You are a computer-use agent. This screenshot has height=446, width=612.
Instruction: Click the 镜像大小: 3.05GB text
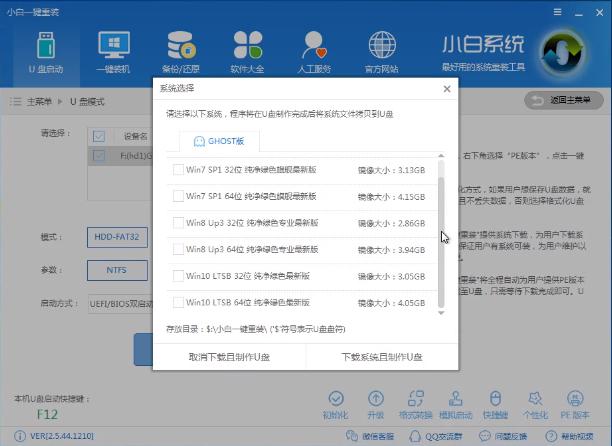click(x=391, y=276)
